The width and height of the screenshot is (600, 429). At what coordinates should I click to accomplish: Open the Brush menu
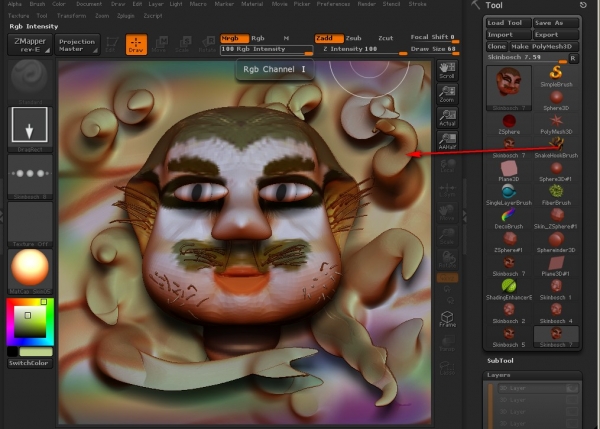point(37,4)
